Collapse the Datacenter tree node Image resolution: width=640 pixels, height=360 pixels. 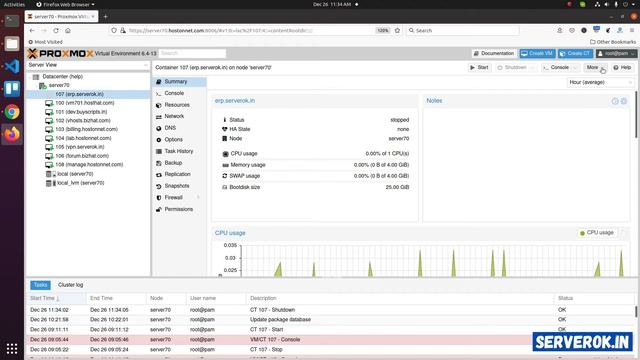[x=31, y=77]
